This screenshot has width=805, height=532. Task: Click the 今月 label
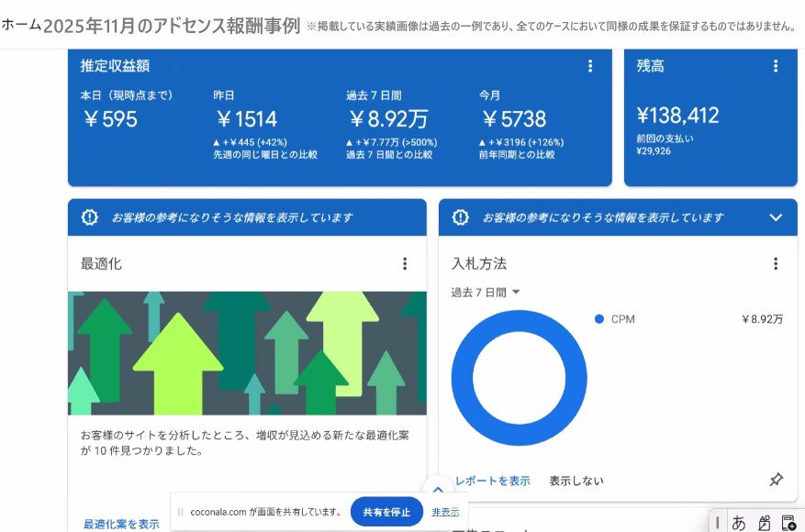click(489, 95)
